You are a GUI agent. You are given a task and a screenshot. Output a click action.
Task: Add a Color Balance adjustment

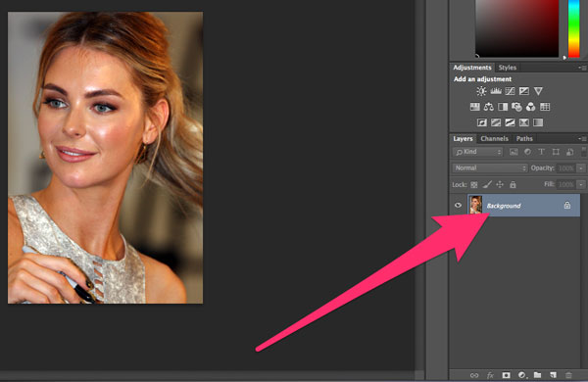click(489, 107)
